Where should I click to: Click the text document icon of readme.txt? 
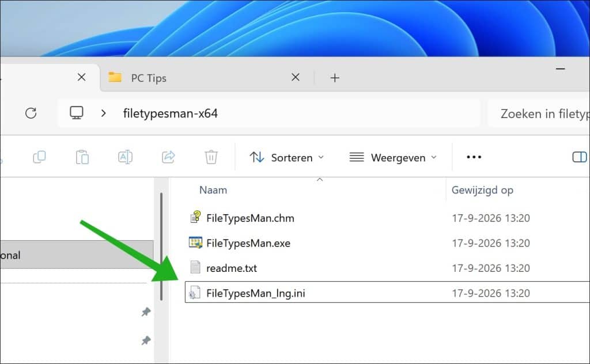click(195, 267)
